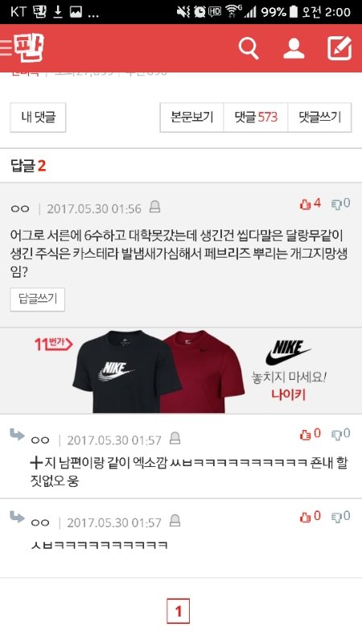This screenshot has width=362, height=644.
Task: Select page 1 in pagination
Action: tap(178, 611)
